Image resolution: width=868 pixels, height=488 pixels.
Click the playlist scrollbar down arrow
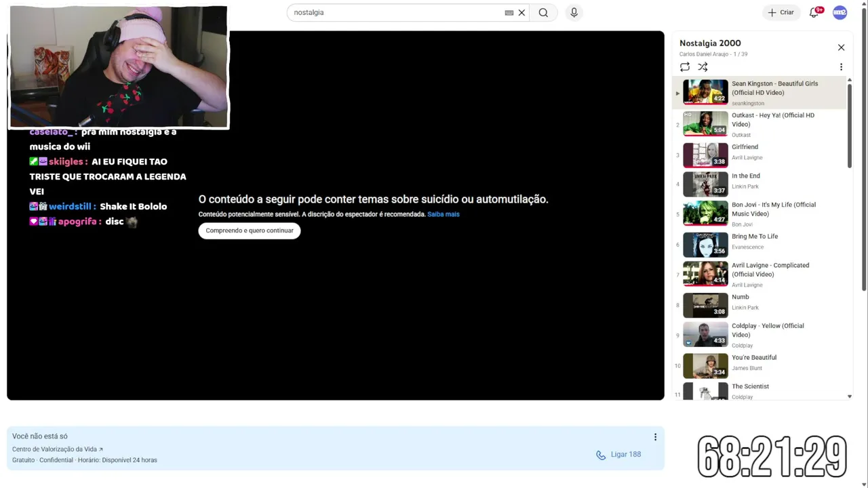pos(850,396)
